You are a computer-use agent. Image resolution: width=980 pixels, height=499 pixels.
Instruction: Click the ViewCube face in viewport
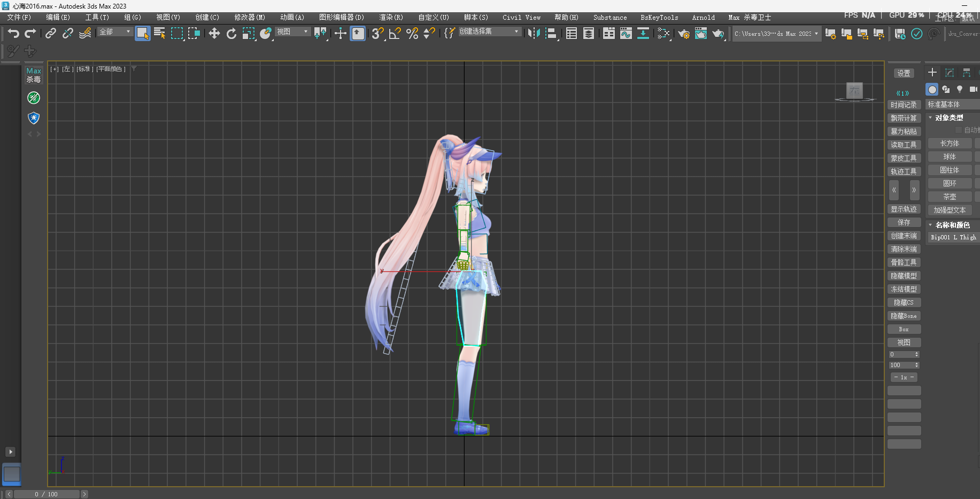[854, 90]
